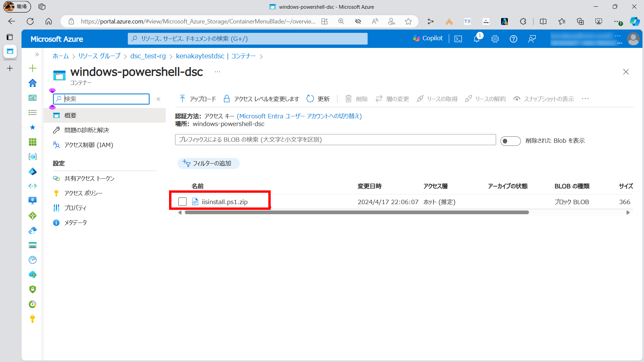Click the Add filter (フィルターの追加) button
The image size is (644, 362).
(x=208, y=163)
